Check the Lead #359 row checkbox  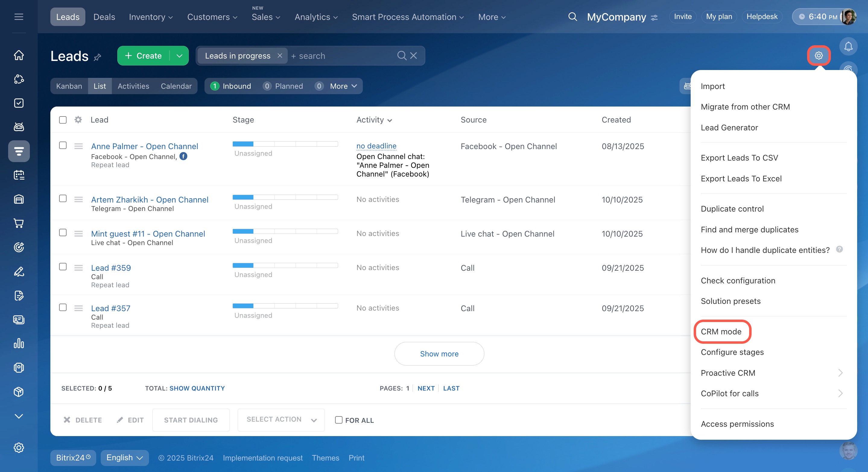63,267
